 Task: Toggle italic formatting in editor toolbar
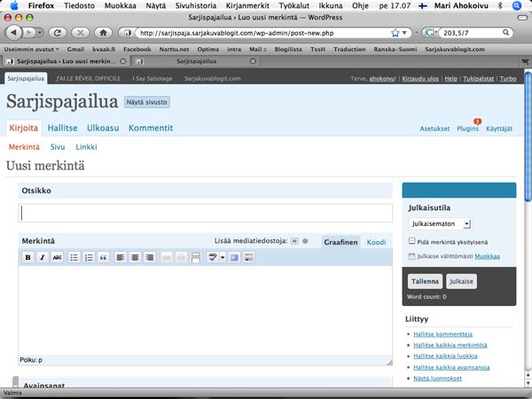(43, 257)
